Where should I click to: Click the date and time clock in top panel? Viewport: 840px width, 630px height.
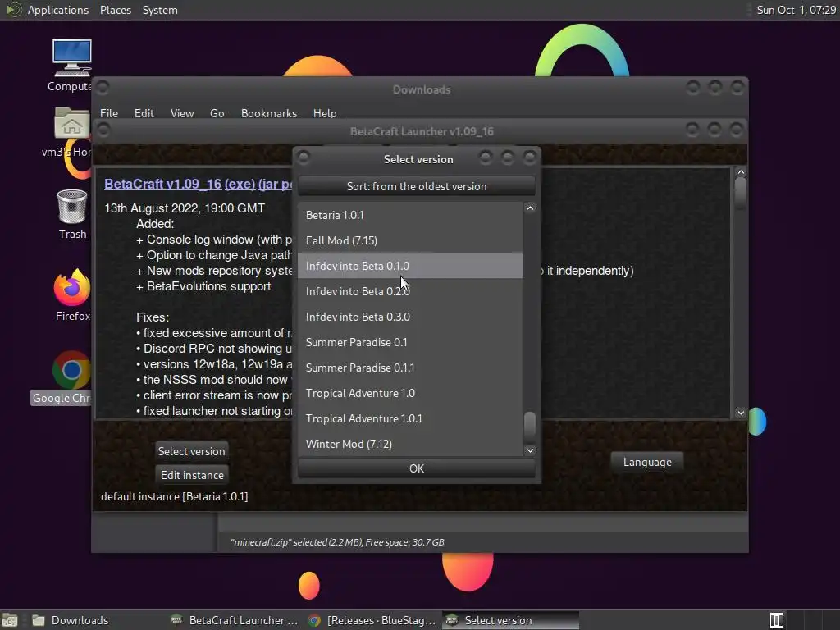(x=796, y=10)
